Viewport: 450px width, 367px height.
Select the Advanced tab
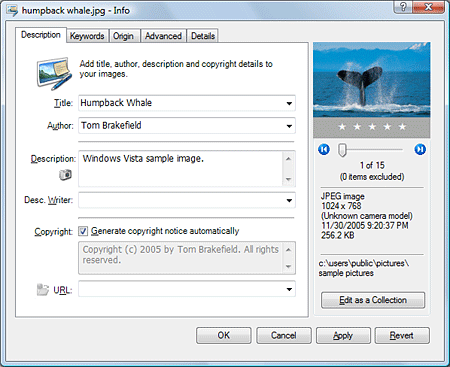pyautogui.click(x=163, y=36)
